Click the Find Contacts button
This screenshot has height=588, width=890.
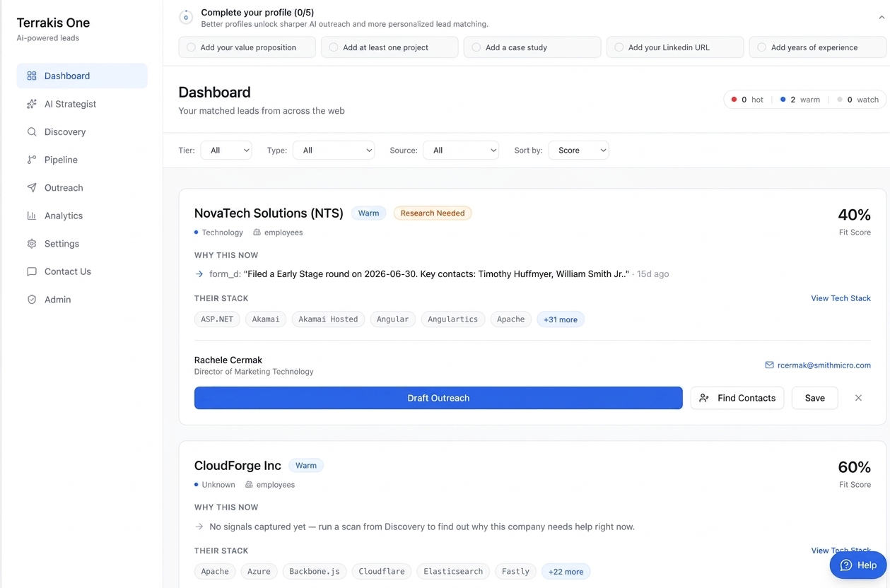[737, 398]
